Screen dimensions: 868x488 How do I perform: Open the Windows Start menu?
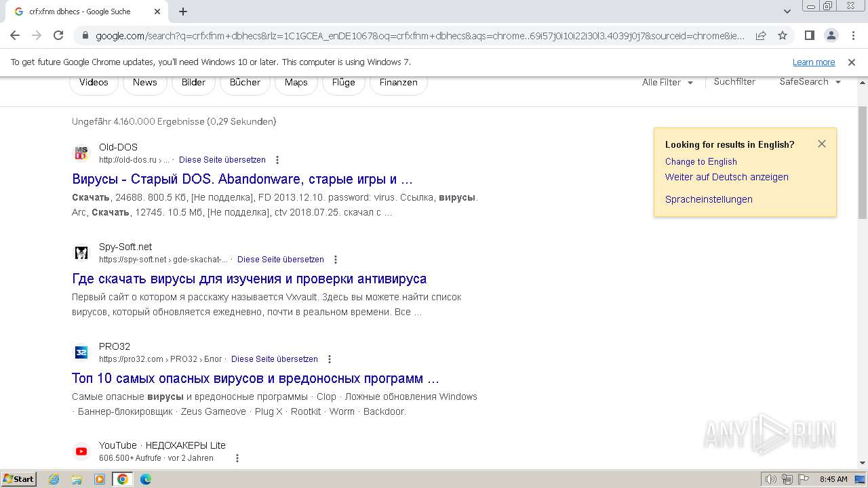coord(19,479)
